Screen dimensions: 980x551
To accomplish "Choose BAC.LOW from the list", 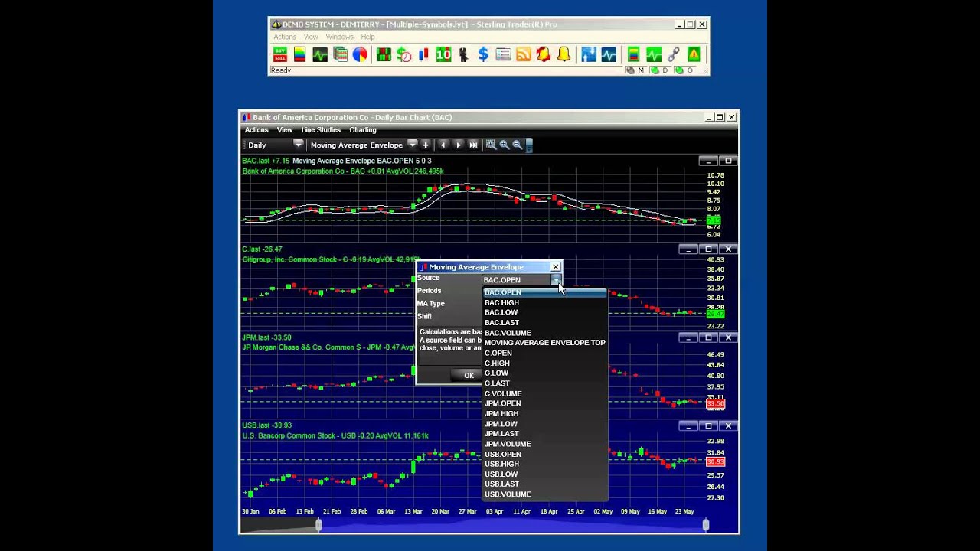I will [x=544, y=312].
